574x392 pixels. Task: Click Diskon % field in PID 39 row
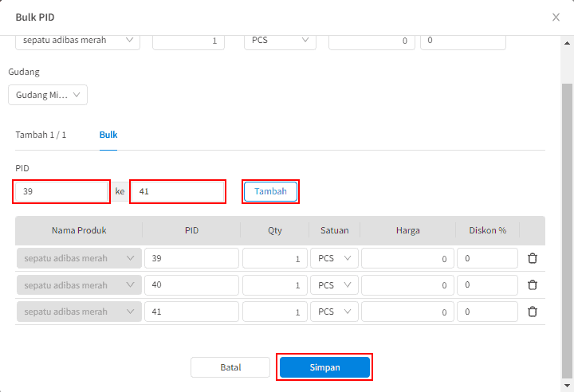(487, 258)
